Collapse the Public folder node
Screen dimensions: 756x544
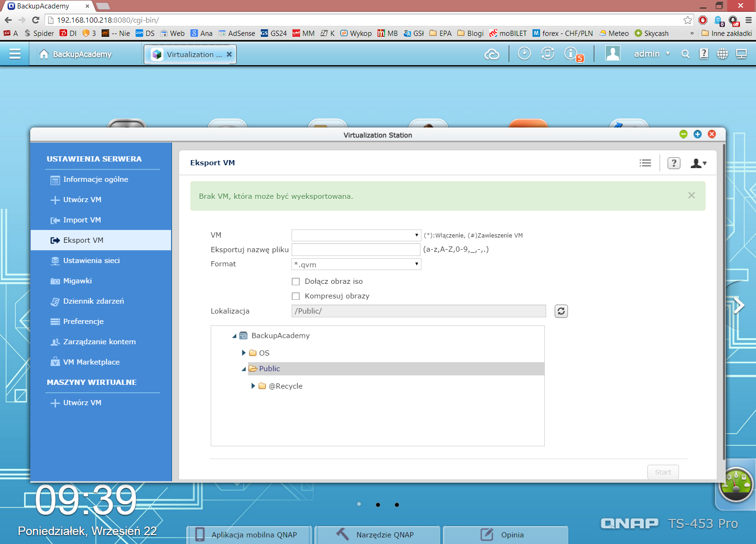[x=244, y=369]
